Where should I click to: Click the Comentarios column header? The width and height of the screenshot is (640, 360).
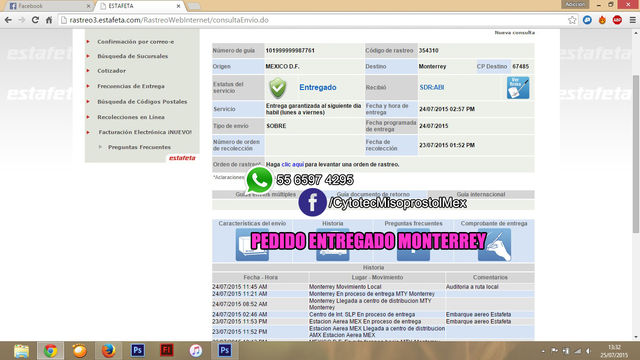[490, 278]
